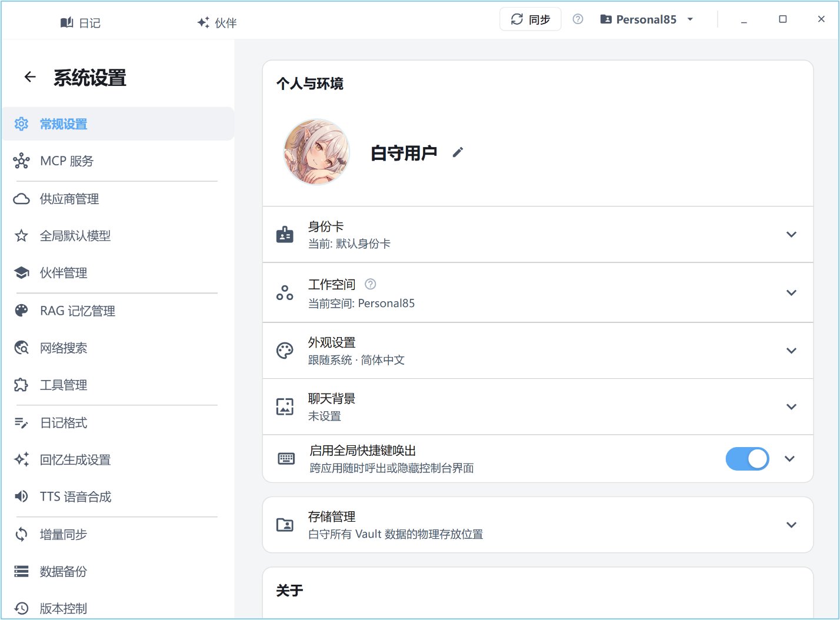Expand the 工作空间 row chevron
Viewport: 840px width, 620px height.
[x=791, y=292]
